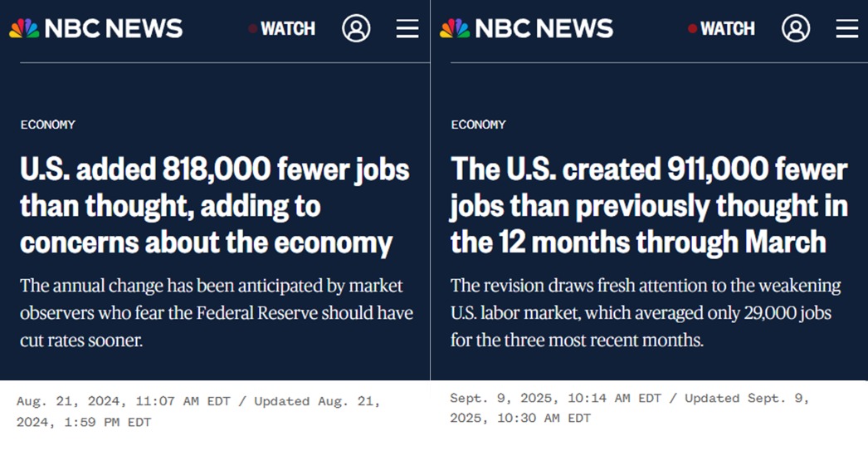The width and height of the screenshot is (868, 451).
Task: Open the hamburger menu above the 818,000 jobs headline
Action: coord(407,28)
